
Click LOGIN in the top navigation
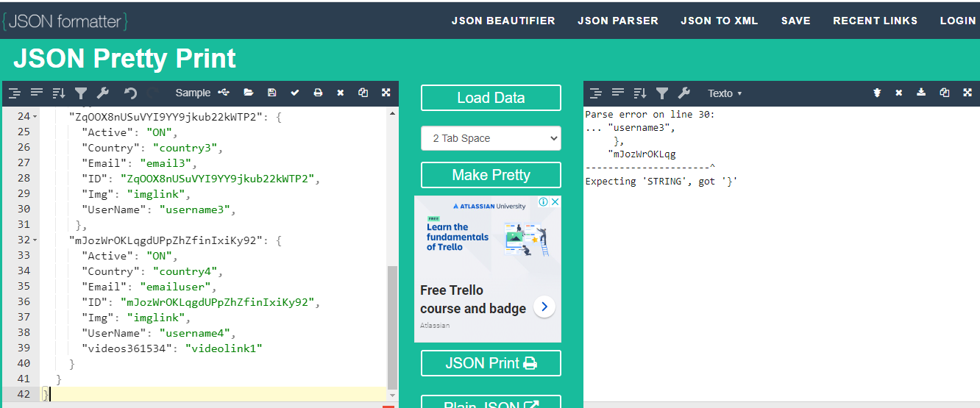pos(958,21)
